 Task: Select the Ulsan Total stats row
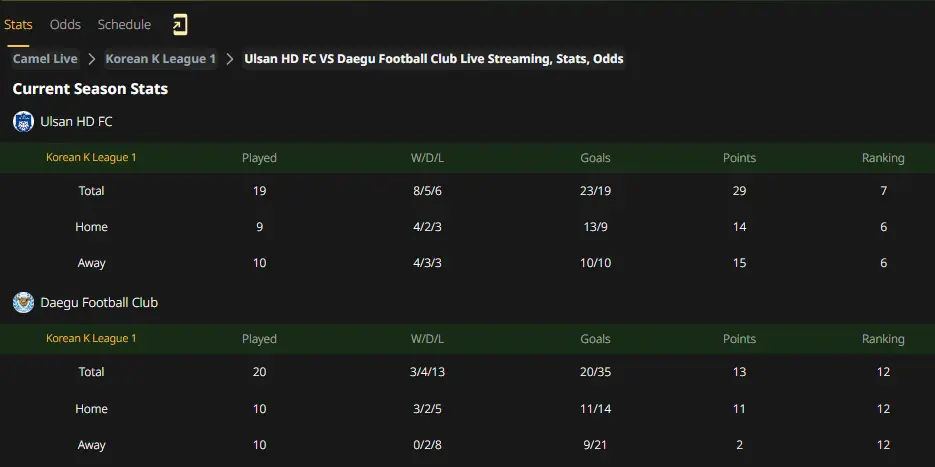[468, 191]
